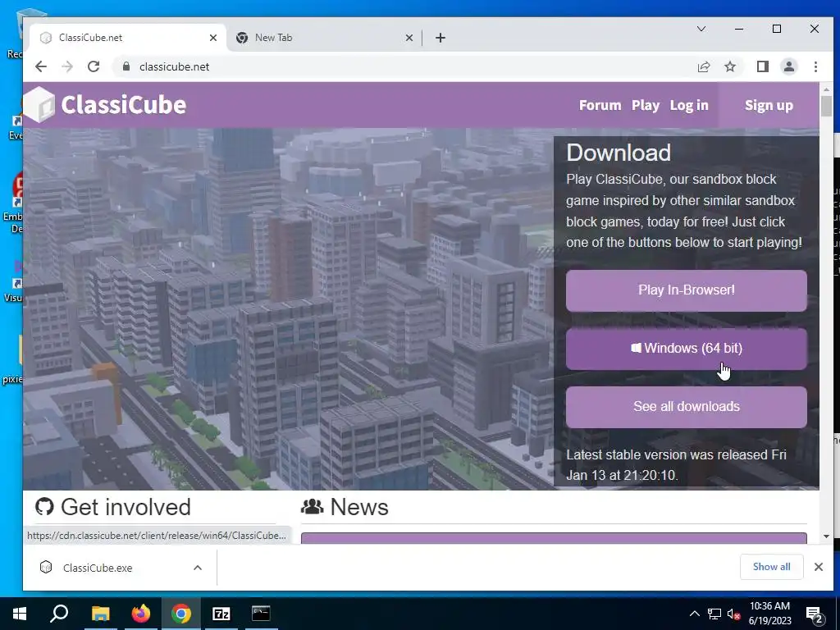Screen dimensions: 840x630
Task: Reload the classicube.net page
Action: click(94, 66)
